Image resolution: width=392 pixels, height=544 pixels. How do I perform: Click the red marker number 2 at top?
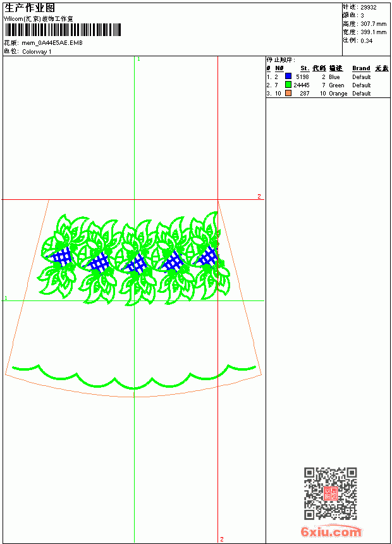[x=259, y=196]
